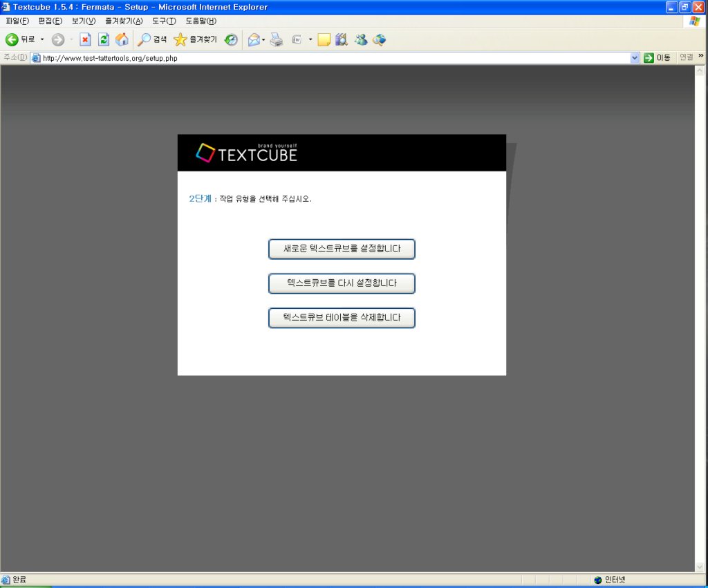
Task: Restore down the Internet Explorer window
Action: point(684,7)
